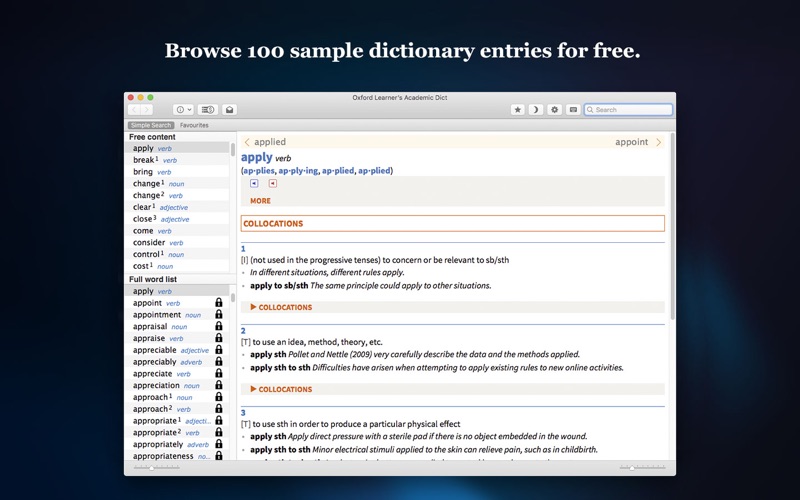The height and width of the screenshot is (500, 800).
Task: Click the keyboard icon in the toolbar
Action: coord(573,110)
